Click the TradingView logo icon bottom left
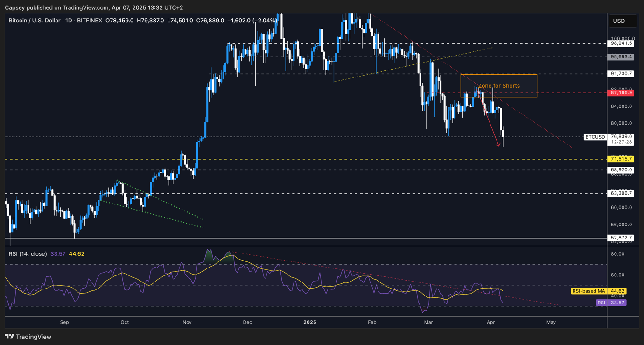 point(9,337)
